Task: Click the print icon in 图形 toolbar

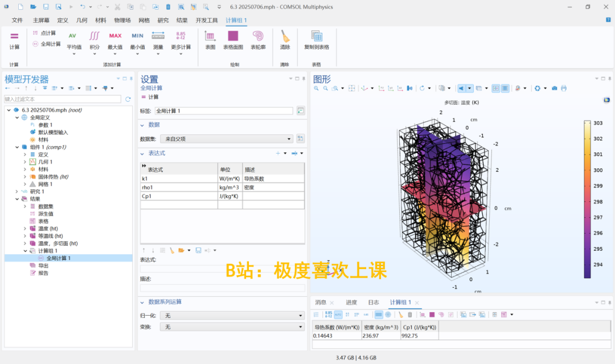Action: 564,89
